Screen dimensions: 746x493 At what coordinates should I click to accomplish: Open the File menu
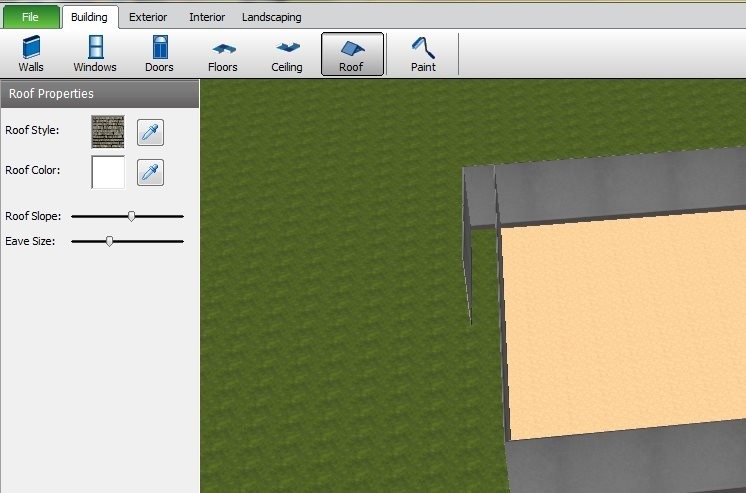[31, 17]
